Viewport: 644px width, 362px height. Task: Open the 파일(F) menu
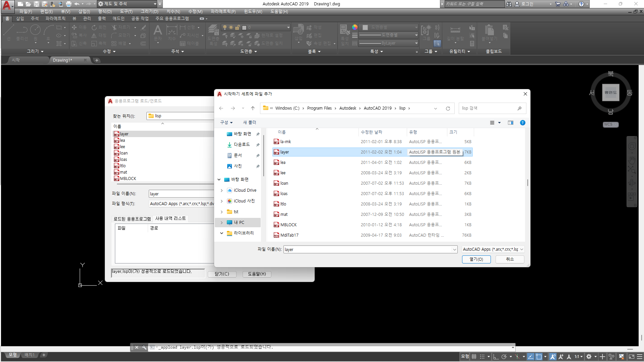pos(25,11)
